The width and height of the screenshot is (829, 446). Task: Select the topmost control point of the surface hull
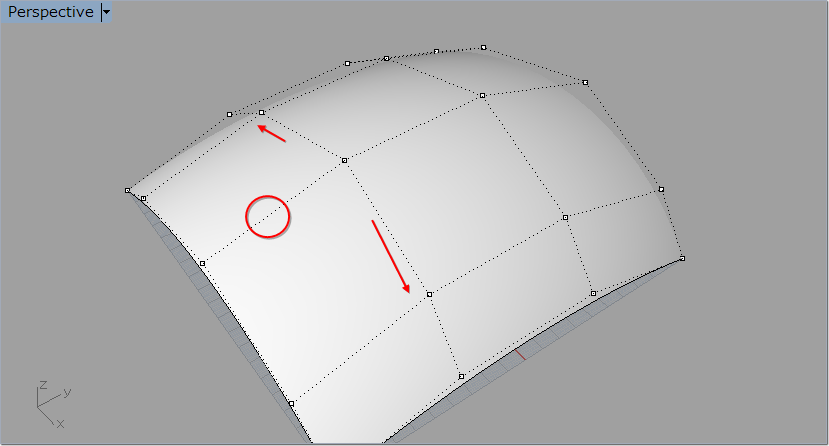(483, 48)
